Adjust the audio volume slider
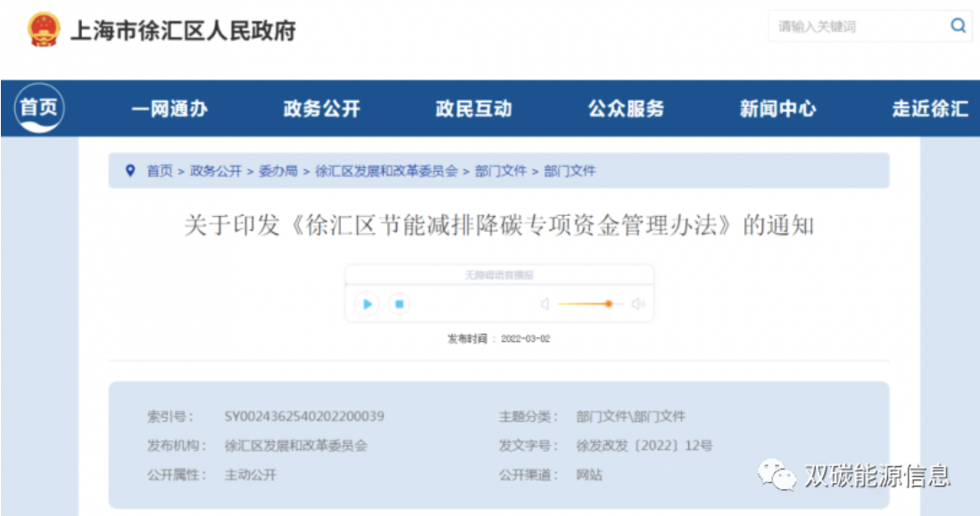The width and height of the screenshot is (980, 516). point(608,304)
